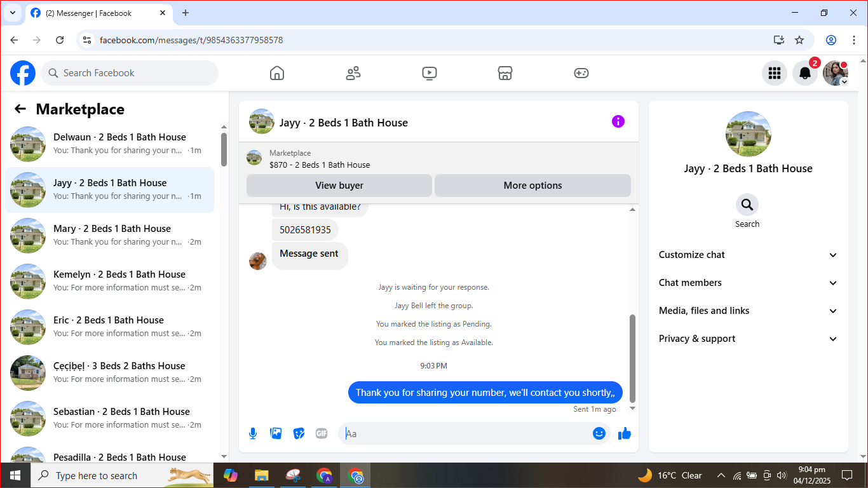Click the weather 16°C Clear widget
This screenshot has width=868, height=488.
tap(670, 475)
